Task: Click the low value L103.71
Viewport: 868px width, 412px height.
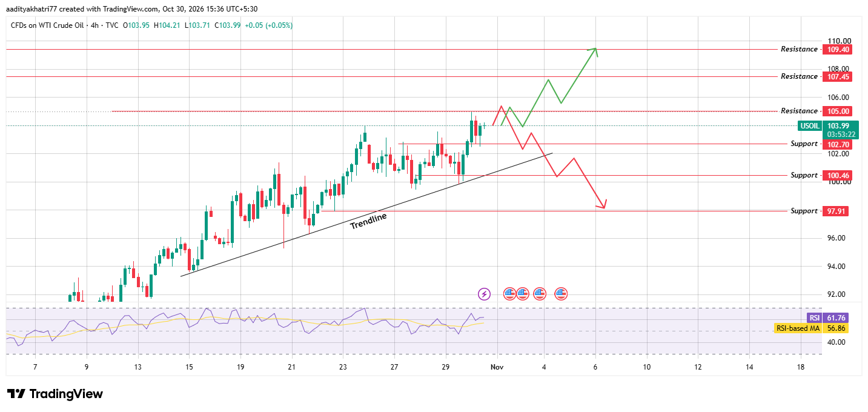Action: point(198,25)
